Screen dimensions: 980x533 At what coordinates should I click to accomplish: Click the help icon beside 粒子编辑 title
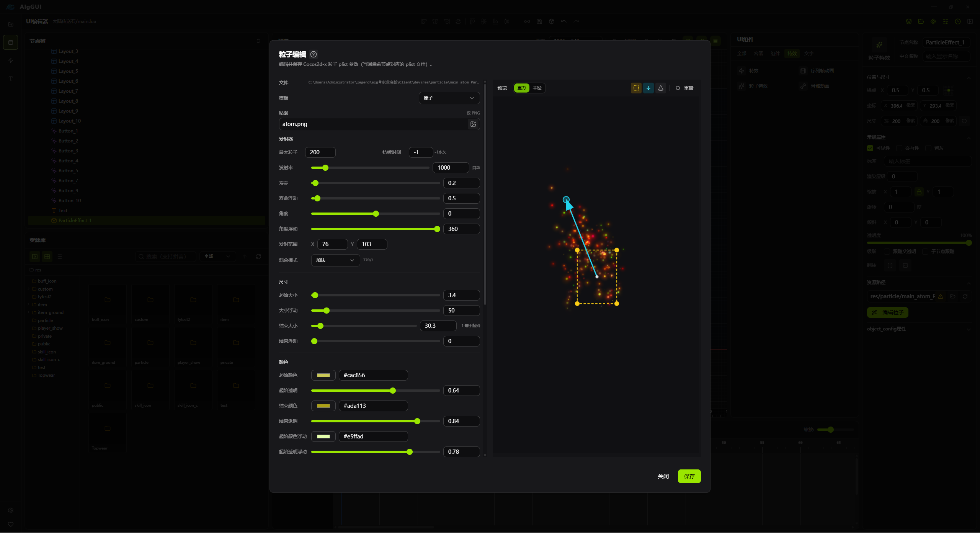pos(314,54)
